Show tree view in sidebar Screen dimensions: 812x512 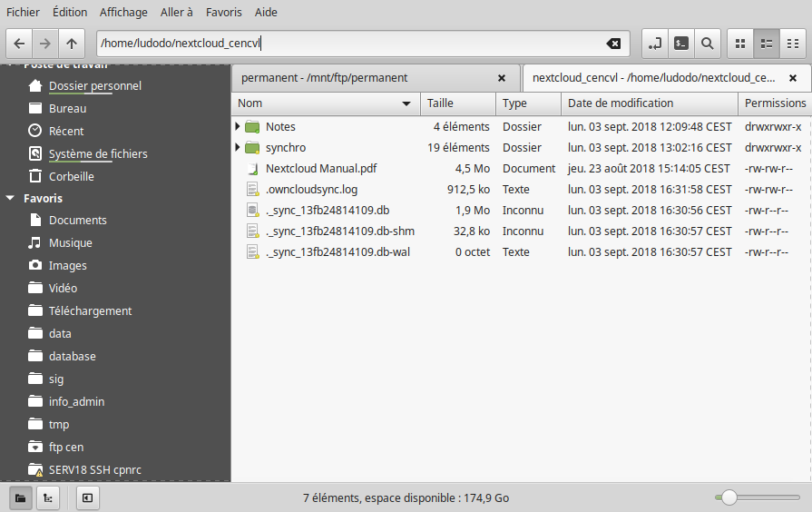pos(47,497)
